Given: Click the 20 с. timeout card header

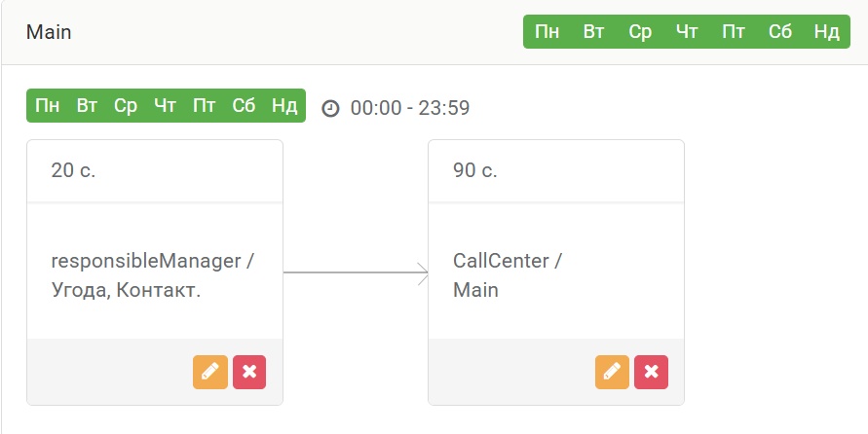Looking at the screenshot, I should [x=155, y=171].
